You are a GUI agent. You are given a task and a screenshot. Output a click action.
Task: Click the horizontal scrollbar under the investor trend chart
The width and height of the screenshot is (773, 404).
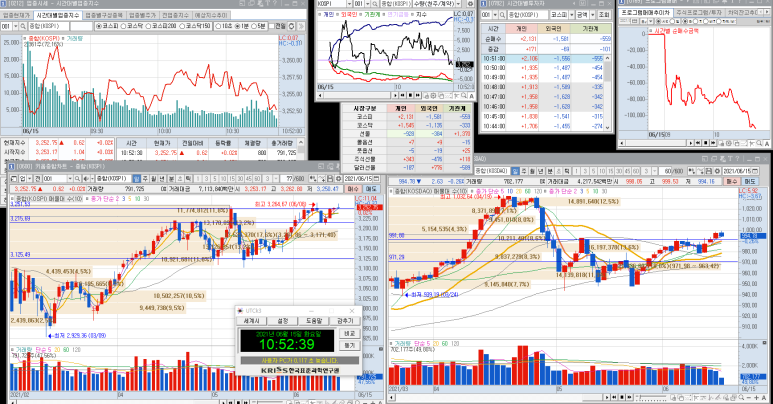tap(355, 95)
